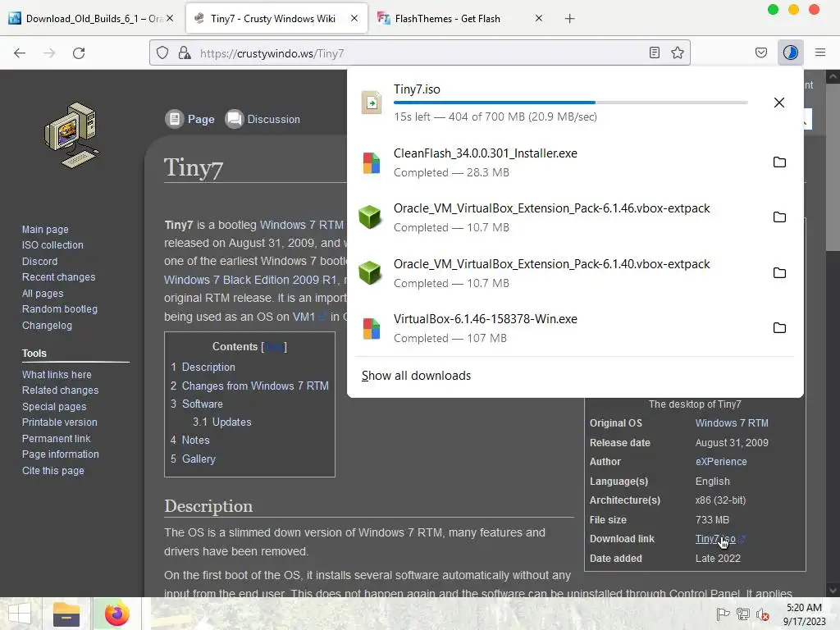Open All pages link

click(x=43, y=294)
